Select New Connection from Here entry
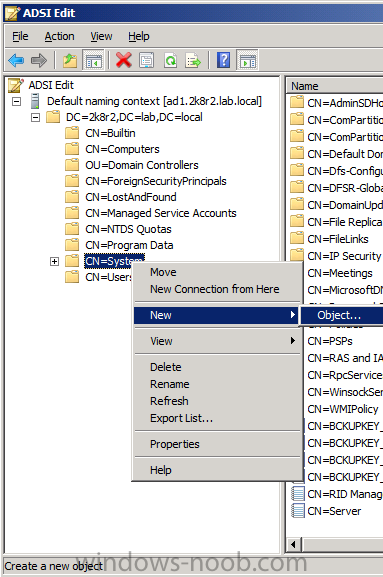Viewport: 383px width, 577px height. click(x=214, y=289)
